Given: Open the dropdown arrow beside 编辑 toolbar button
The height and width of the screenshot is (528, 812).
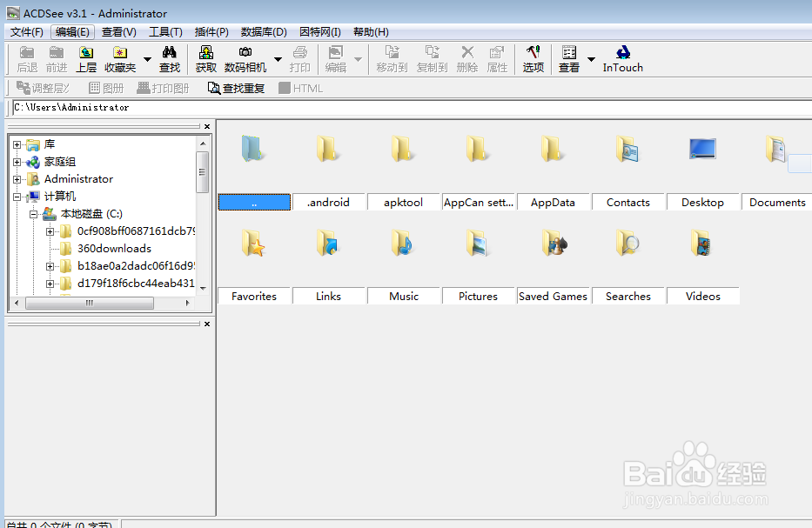Looking at the screenshot, I should (359, 59).
